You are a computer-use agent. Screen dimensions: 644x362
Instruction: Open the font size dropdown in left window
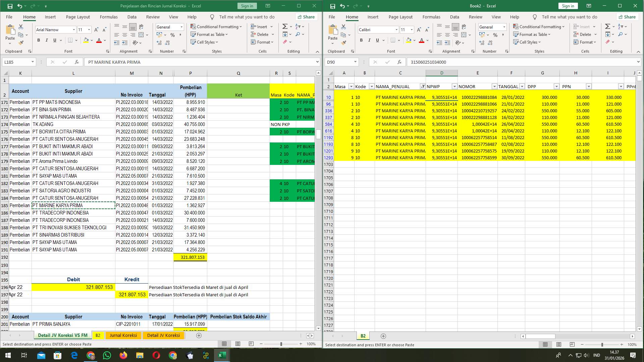click(x=89, y=30)
